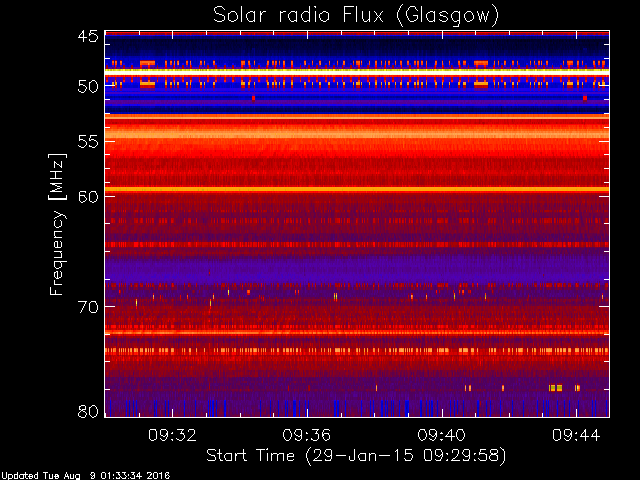Screen dimensions: 640x480
Task: Click the 'Solar radio Flux (Glasgow)' title
Action: coord(356,16)
